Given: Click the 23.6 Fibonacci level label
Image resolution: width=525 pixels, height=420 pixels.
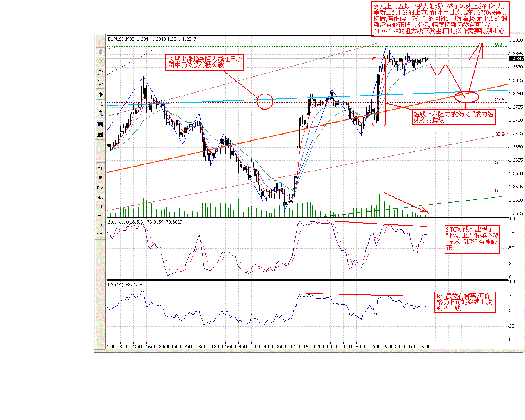Looking at the screenshot, I should (500, 100).
